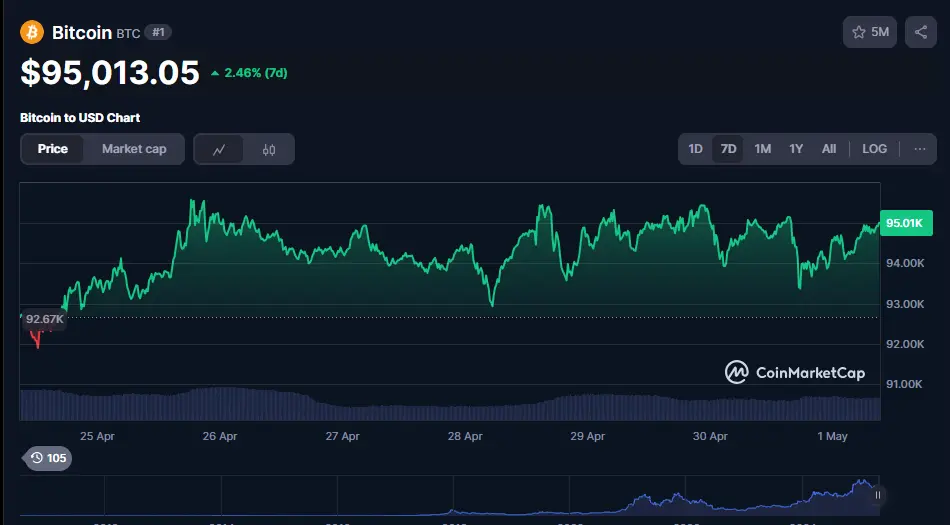This screenshot has height=525, width=950.
Task: Click the 91.00K axis label
Action: 905,384
